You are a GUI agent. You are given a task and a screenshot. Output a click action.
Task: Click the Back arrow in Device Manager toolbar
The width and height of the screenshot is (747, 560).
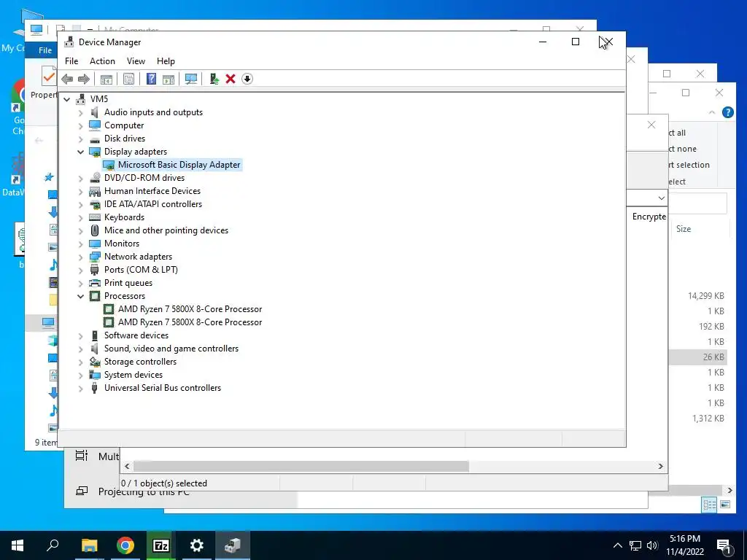pyautogui.click(x=67, y=79)
